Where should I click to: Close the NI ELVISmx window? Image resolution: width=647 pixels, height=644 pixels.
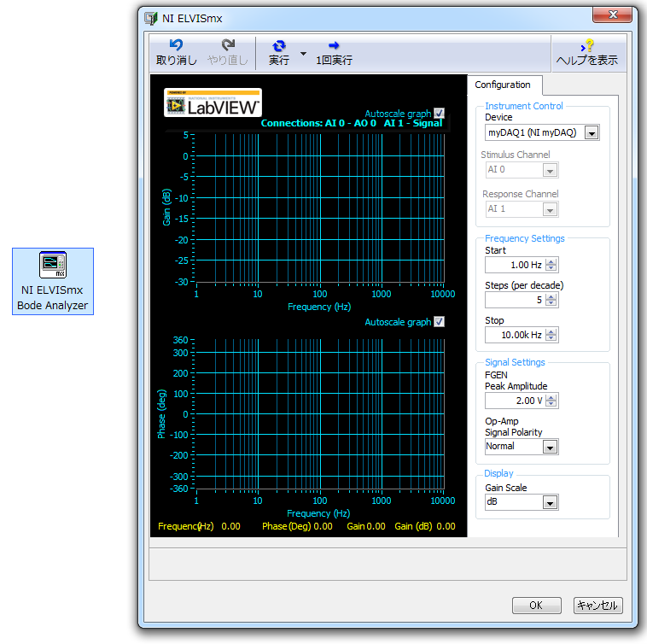(x=612, y=15)
